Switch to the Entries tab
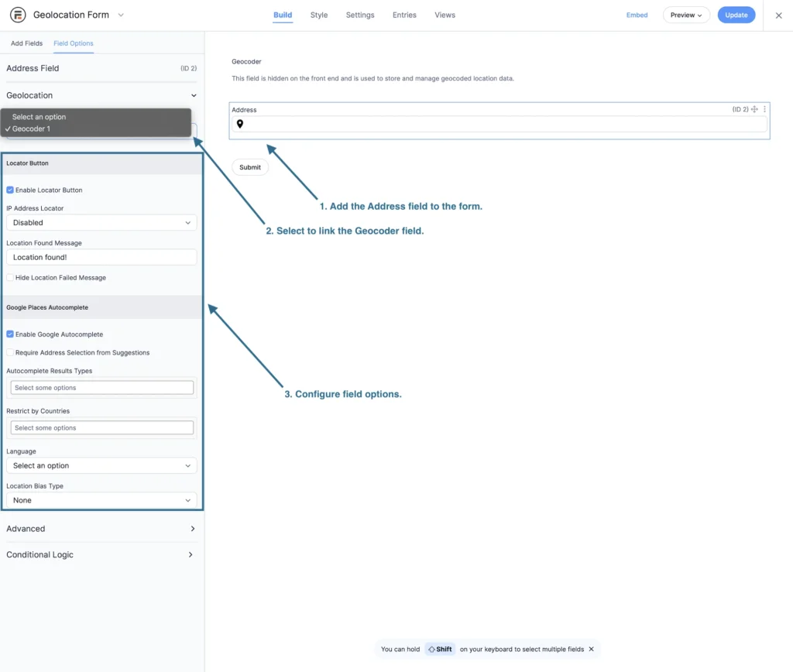 pyautogui.click(x=404, y=15)
